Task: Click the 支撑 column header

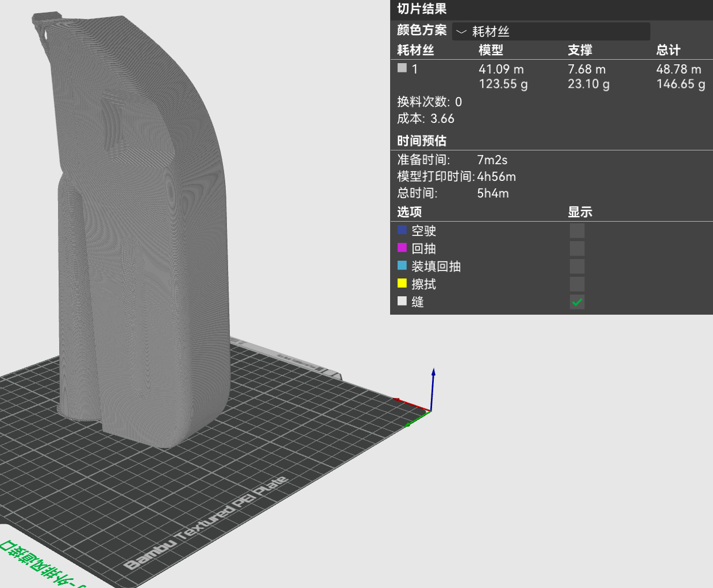Action: (x=580, y=50)
